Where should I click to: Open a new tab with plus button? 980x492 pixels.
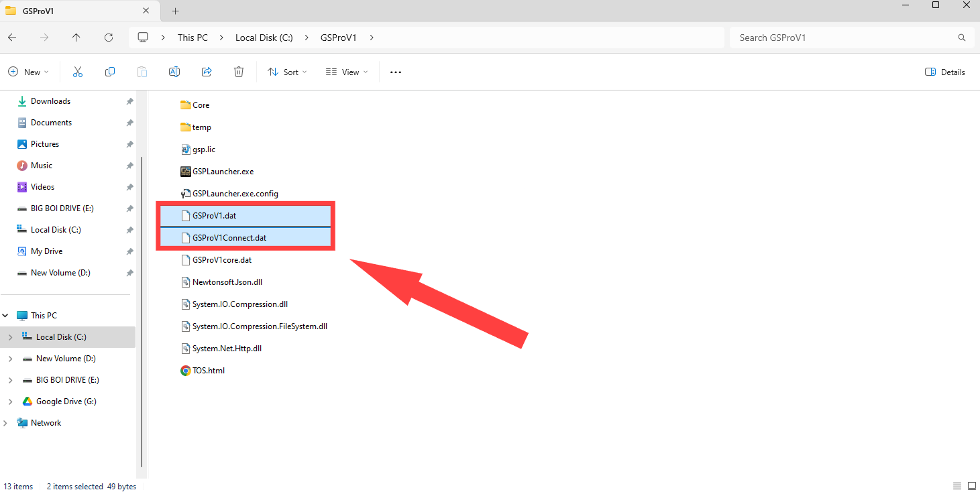176,11
